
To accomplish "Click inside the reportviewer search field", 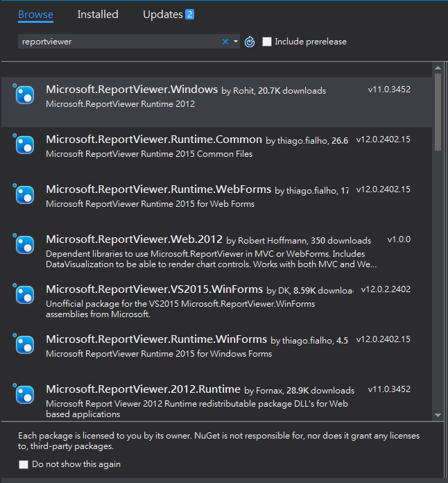I will (118, 42).
